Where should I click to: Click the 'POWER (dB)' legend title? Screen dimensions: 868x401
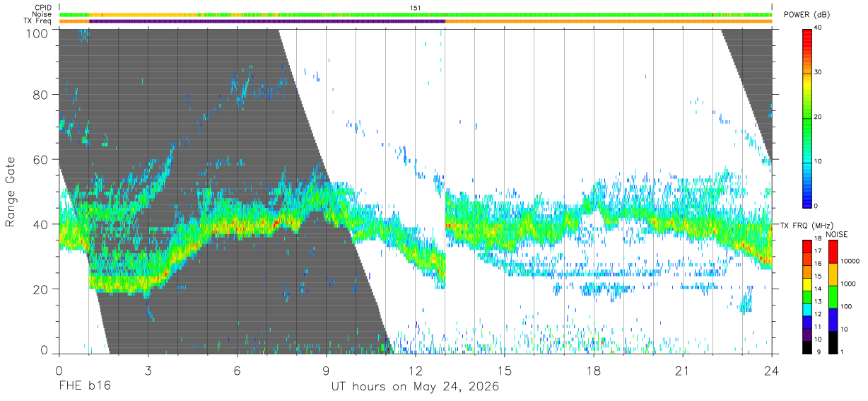tap(807, 15)
